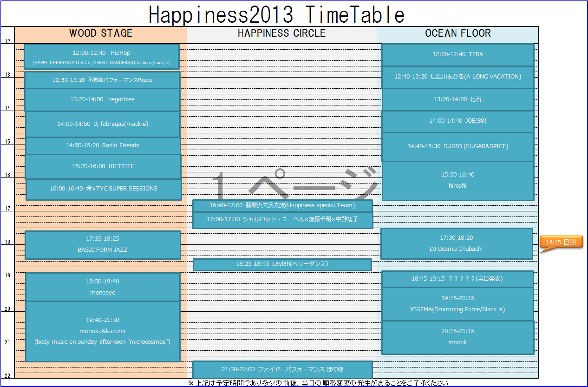Click the hour label 18 on time axis

(7, 242)
